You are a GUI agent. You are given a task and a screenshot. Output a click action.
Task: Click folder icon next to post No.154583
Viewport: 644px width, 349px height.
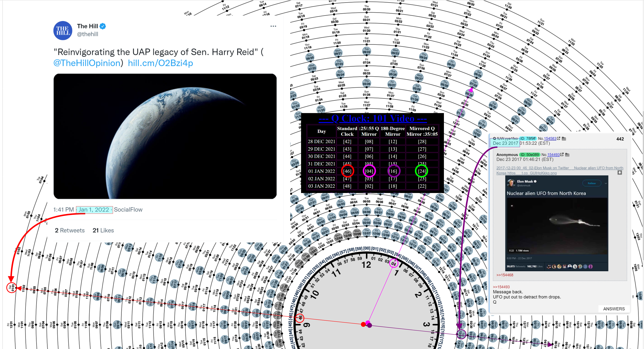564,138
